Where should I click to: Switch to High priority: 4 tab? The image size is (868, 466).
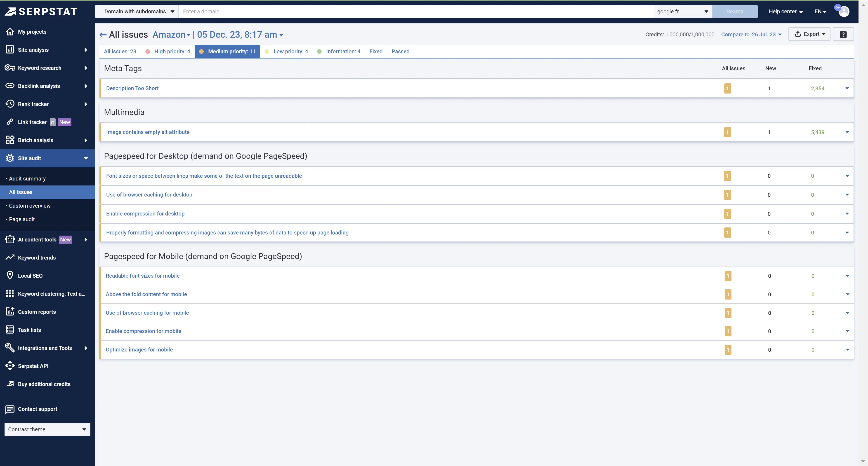tap(168, 51)
